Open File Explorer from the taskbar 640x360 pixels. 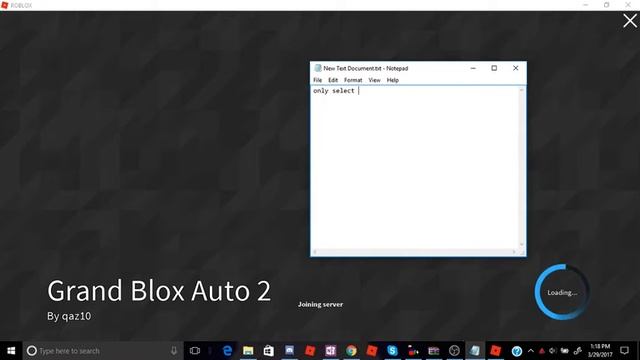tap(248, 351)
